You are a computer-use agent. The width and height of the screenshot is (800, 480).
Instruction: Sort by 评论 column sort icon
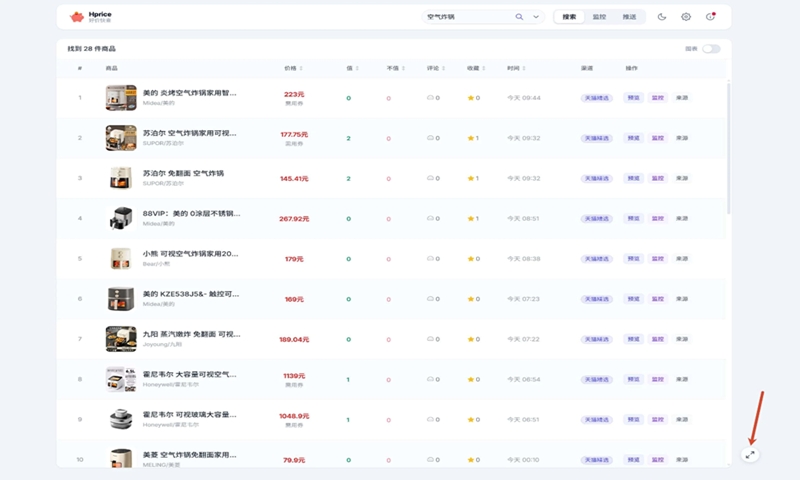coord(443,68)
